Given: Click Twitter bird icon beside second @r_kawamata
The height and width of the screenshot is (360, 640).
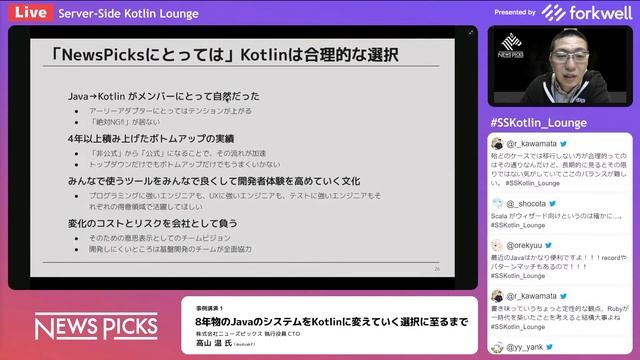Looking at the screenshot, I should click(x=564, y=296).
